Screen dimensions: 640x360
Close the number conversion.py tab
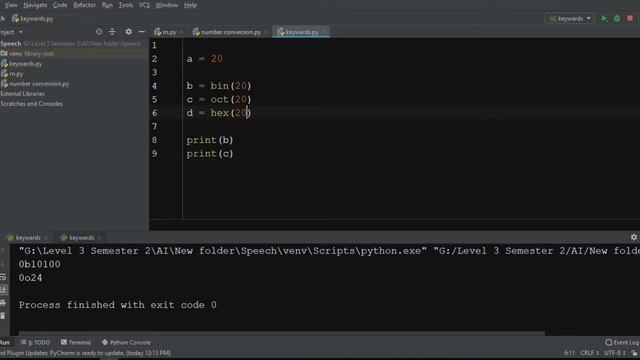266,32
